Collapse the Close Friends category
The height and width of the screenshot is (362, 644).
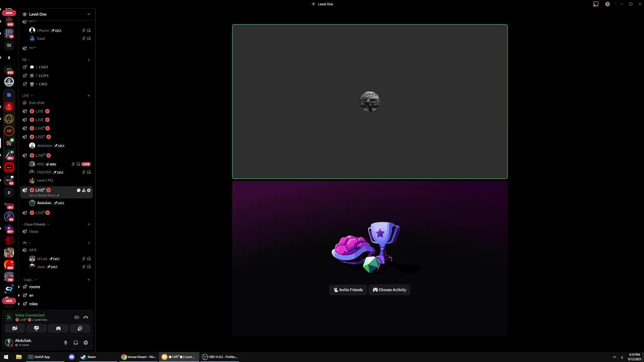click(x=36, y=224)
